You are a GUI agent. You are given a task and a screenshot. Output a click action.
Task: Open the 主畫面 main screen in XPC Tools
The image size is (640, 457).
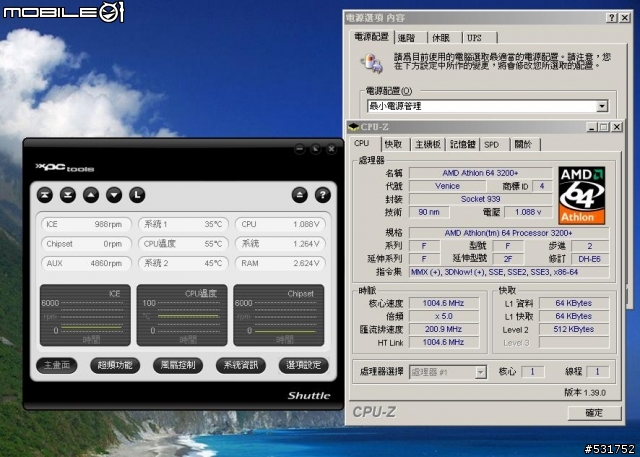coord(57,365)
